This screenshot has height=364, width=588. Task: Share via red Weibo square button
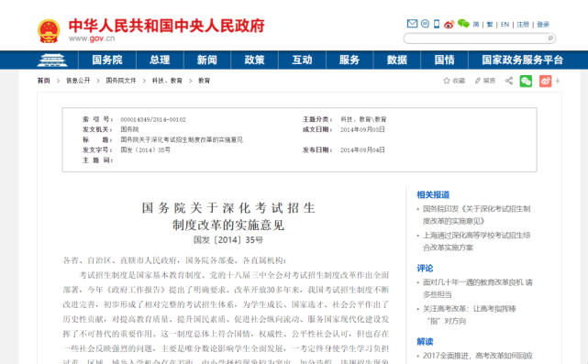point(545,81)
